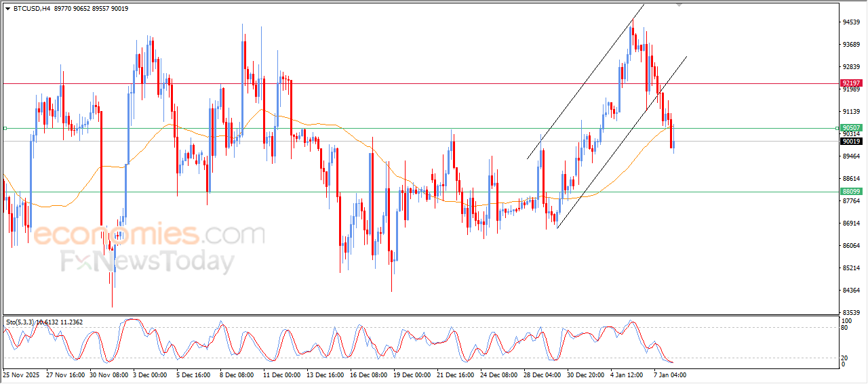Click the black 90019 current price tag

pyautogui.click(x=851, y=142)
